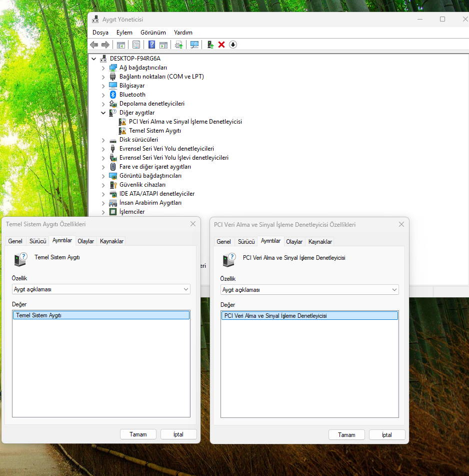Click the Bilgisayar monitor icon

tap(113, 85)
